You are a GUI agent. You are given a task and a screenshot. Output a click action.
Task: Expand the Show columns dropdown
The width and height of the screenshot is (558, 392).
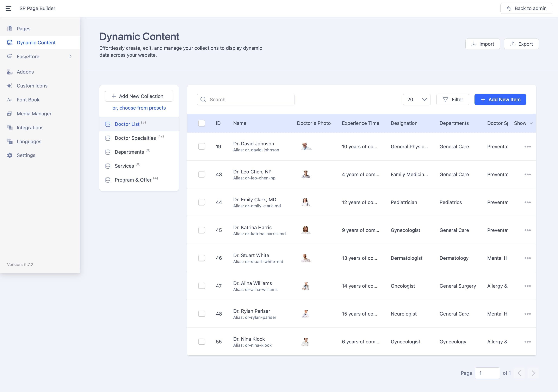point(523,123)
